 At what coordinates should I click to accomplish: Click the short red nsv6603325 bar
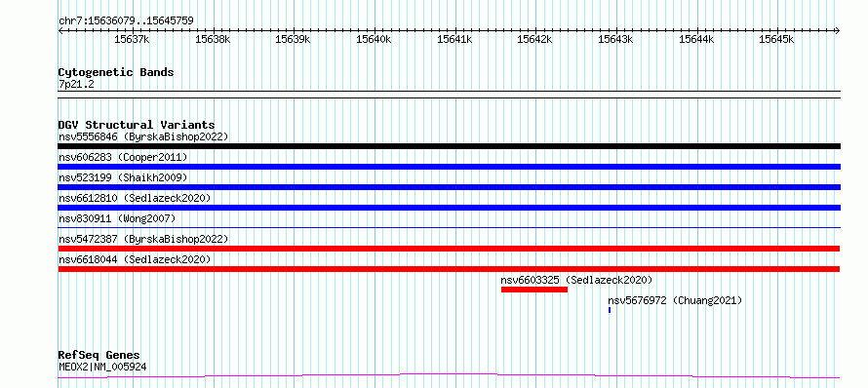tap(534, 290)
